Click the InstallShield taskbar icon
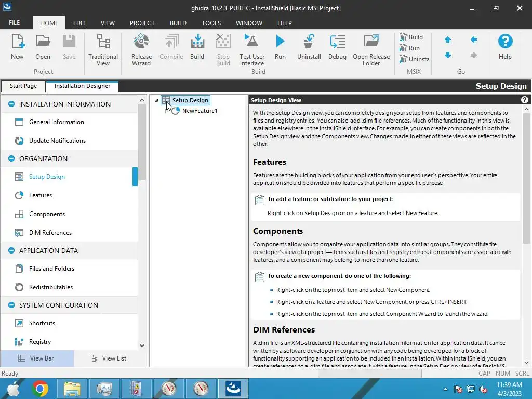Image resolution: width=532 pixels, height=399 pixels. click(233, 389)
